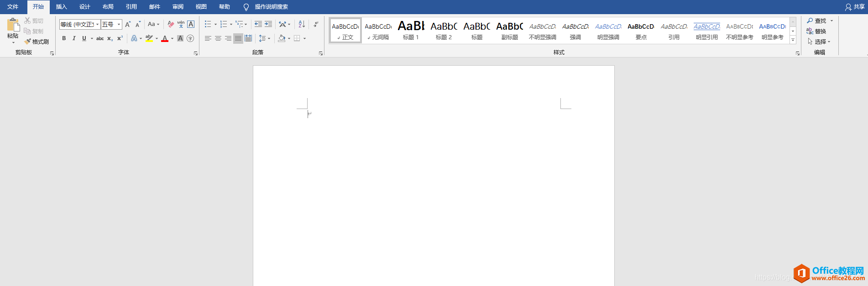The height and width of the screenshot is (286, 868).
Task: Switch to the 设计 Design tab
Action: click(x=85, y=7)
